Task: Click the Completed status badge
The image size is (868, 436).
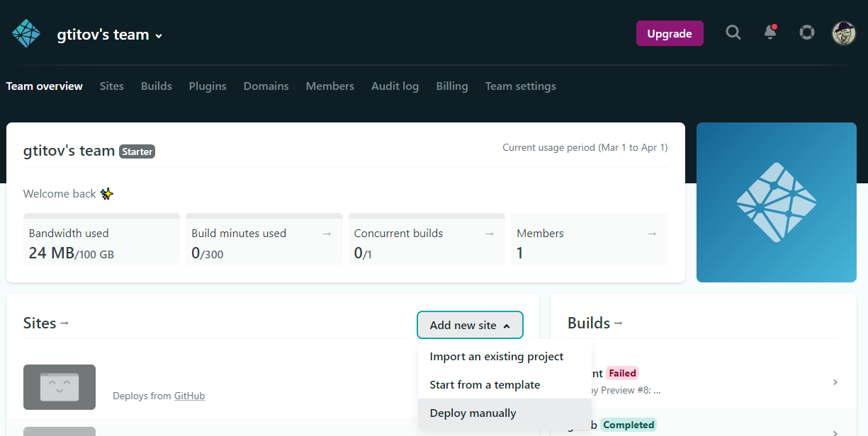Action: click(x=629, y=425)
